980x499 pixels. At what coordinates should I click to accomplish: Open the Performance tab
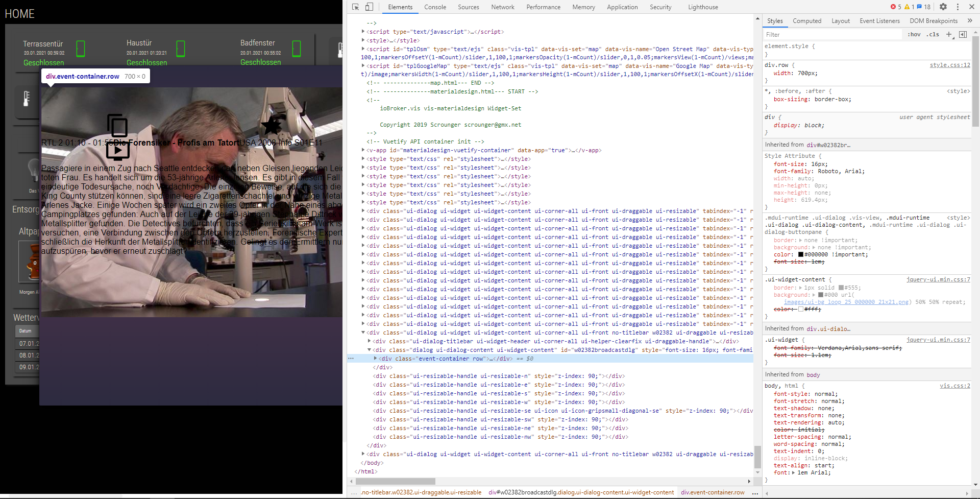[x=544, y=7]
